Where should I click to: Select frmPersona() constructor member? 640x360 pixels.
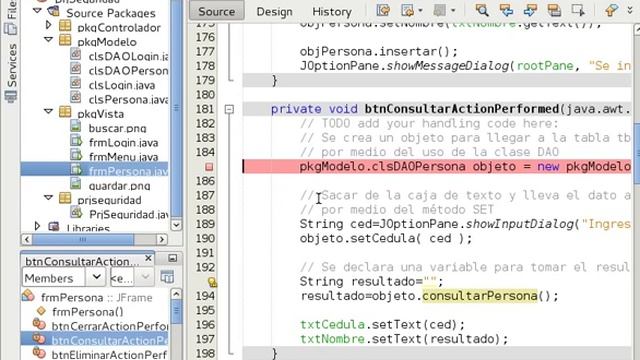pos(88,312)
